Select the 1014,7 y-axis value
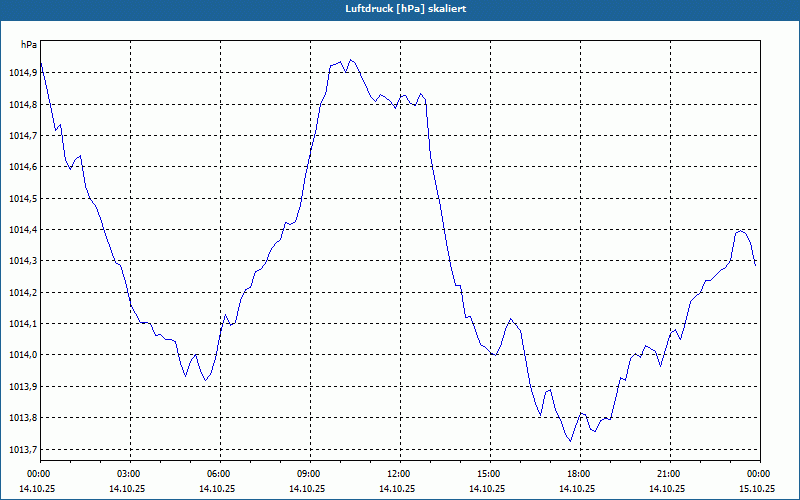The width and height of the screenshot is (800, 500). [23, 136]
